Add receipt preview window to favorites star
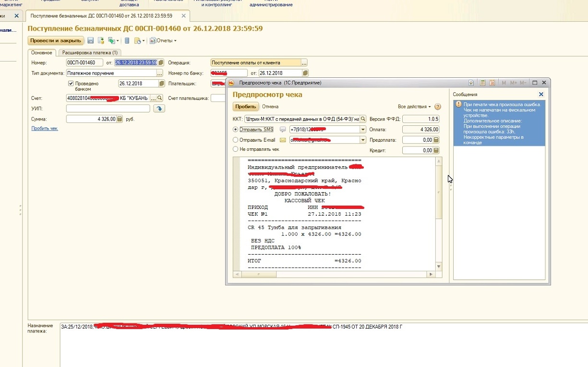 [x=471, y=83]
